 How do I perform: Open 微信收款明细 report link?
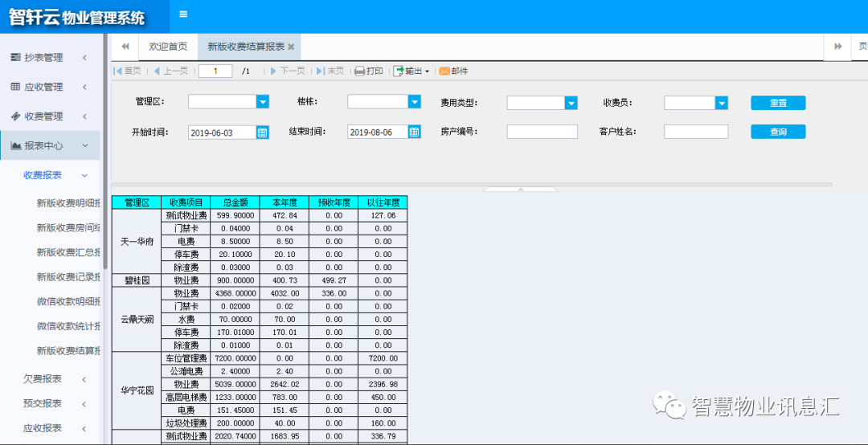tap(68, 301)
